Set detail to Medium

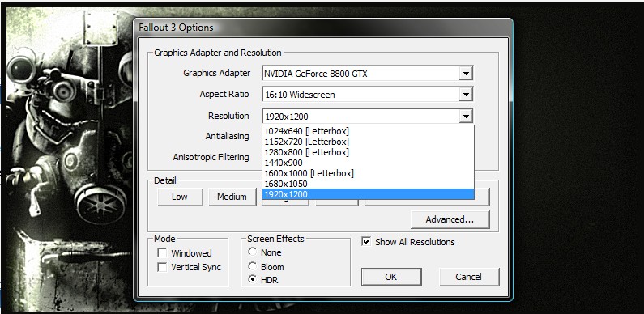(x=232, y=197)
